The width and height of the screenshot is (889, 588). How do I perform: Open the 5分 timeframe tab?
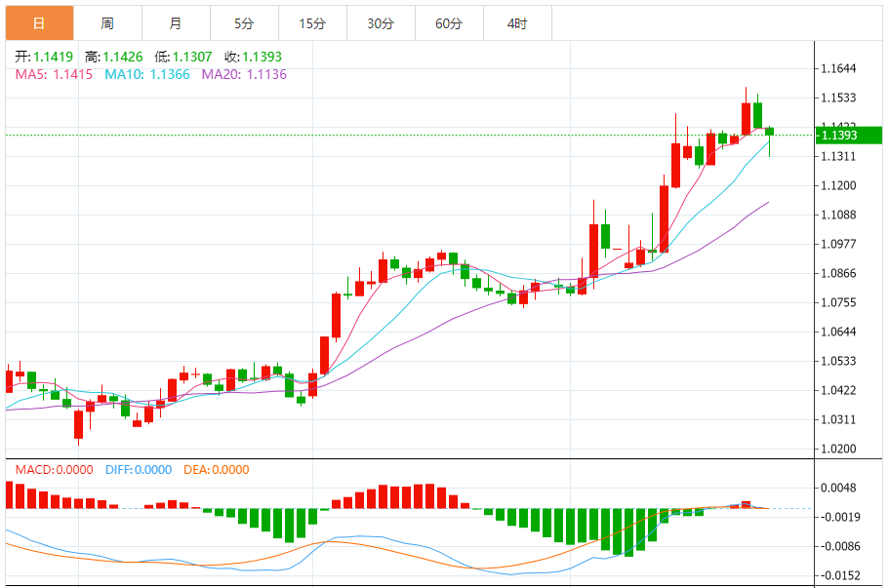click(x=244, y=23)
